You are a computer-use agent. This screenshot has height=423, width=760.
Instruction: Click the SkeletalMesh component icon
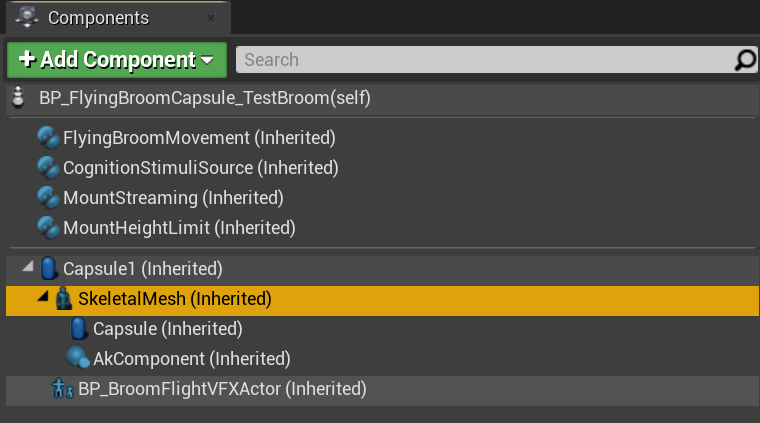64,298
